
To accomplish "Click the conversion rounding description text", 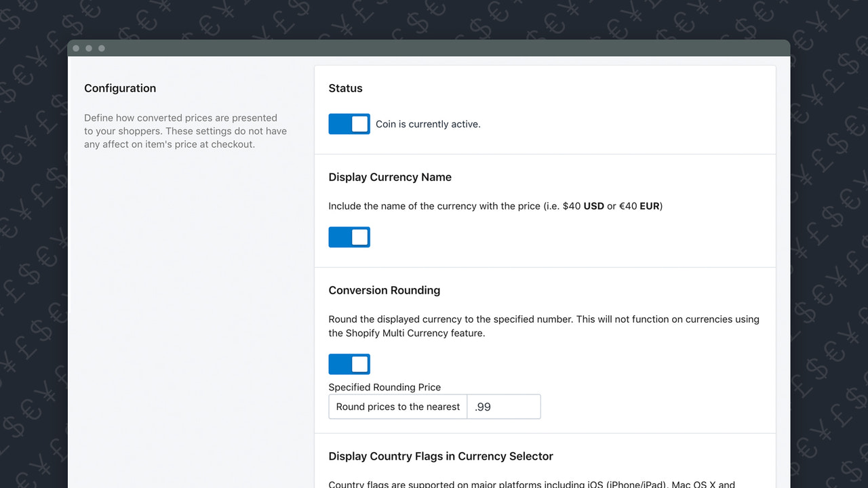I will (x=543, y=326).
